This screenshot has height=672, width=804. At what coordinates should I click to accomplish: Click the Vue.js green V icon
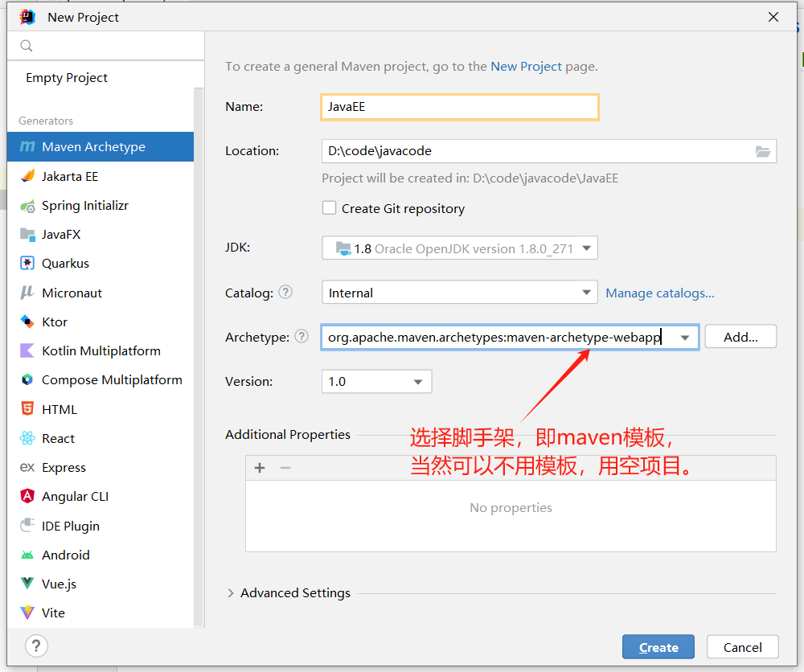click(x=27, y=584)
